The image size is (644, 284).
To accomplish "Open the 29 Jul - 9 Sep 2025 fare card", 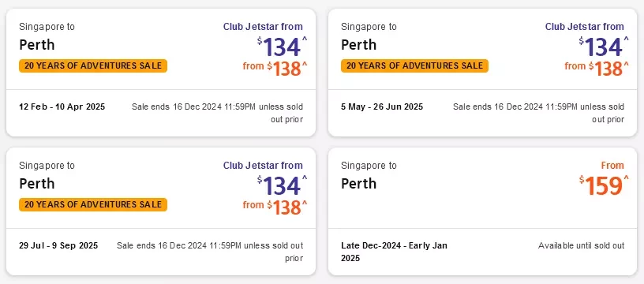I will click(x=161, y=211).
